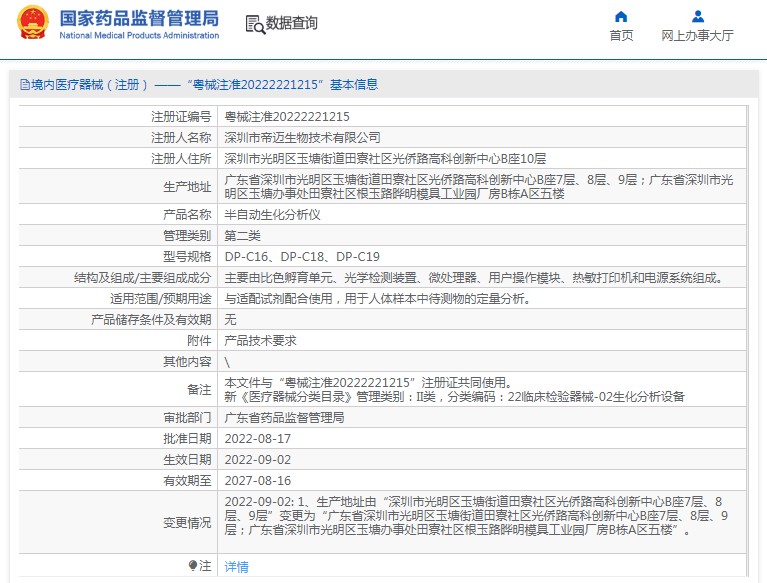Click the 批准日期 value 2022-08-17
Image resolution: width=767 pixels, height=583 pixels.
(258, 438)
